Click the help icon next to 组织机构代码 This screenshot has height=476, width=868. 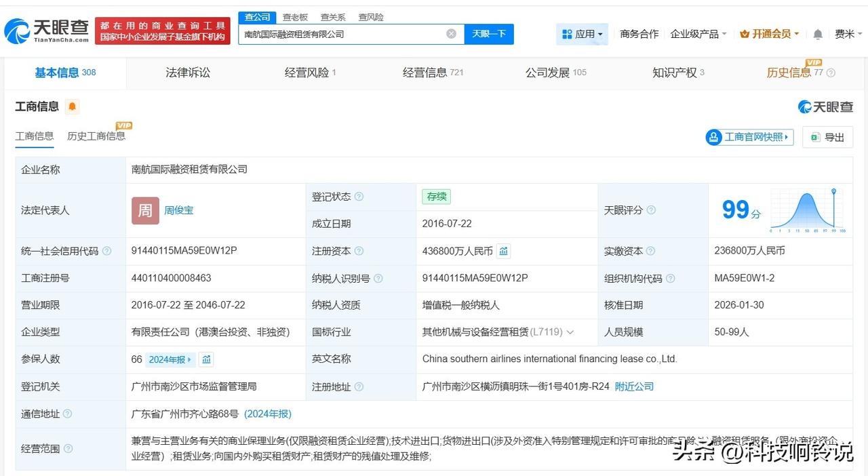(670, 278)
